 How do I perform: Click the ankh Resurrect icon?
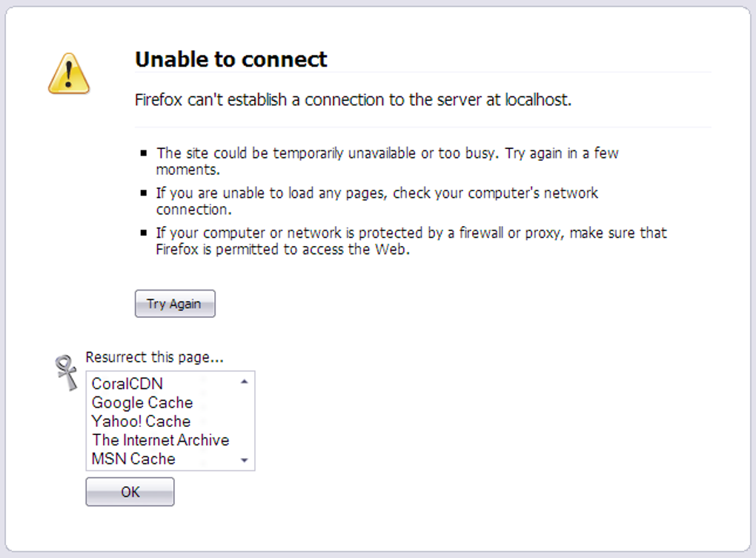click(x=67, y=372)
